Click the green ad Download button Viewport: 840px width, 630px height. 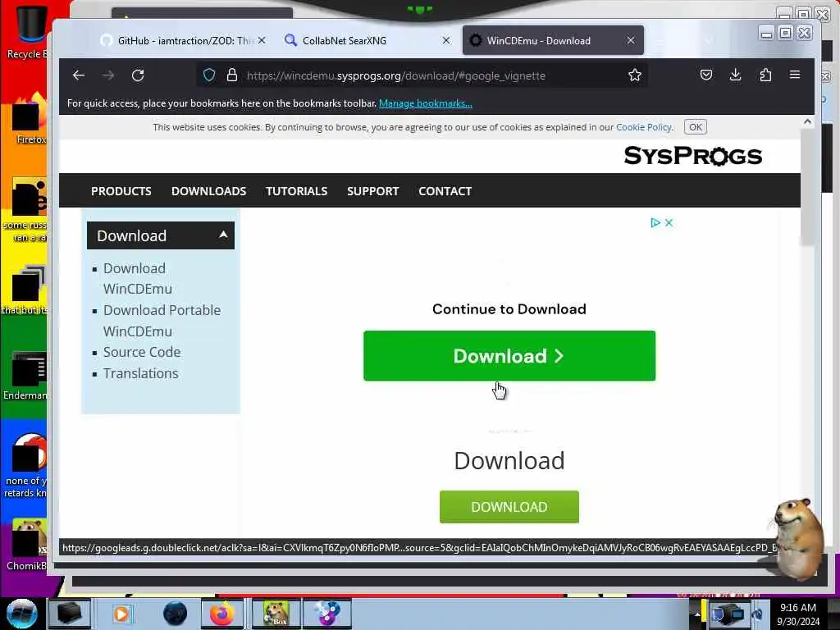point(509,356)
